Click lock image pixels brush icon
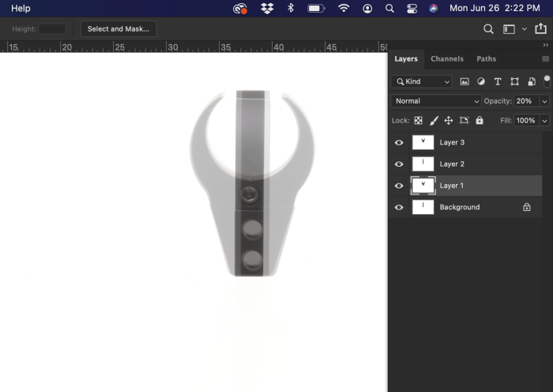 [434, 121]
